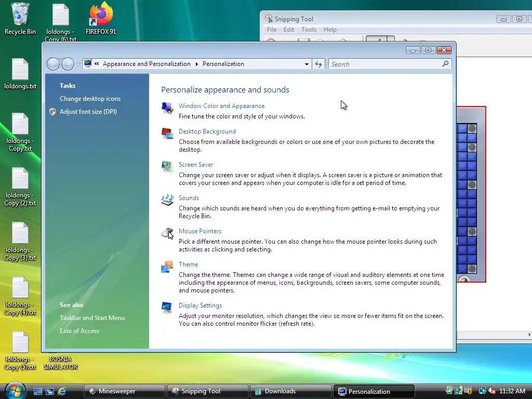The height and width of the screenshot is (399, 532).
Task: Click the Desktop Background icon
Action: [x=167, y=134]
